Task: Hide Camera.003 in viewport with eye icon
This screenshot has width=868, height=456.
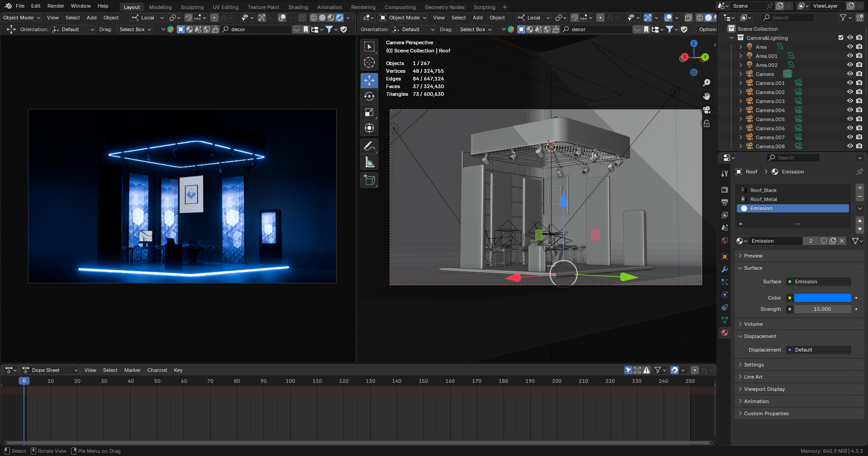Action: (x=850, y=101)
